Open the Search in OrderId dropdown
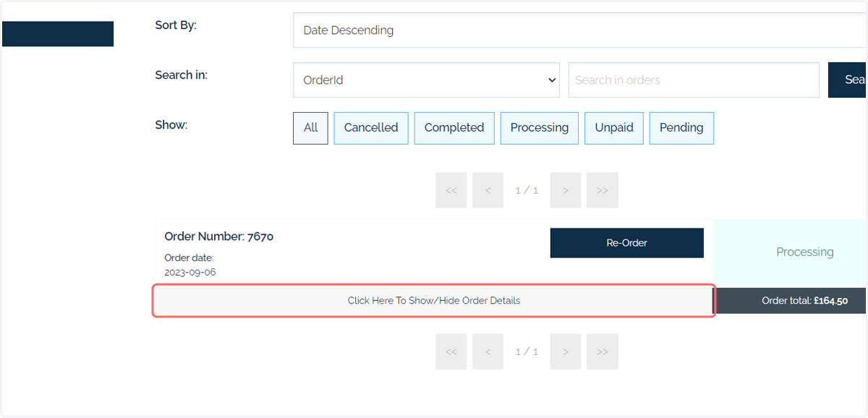The width and height of the screenshot is (868, 418). (x=426, y=80)
